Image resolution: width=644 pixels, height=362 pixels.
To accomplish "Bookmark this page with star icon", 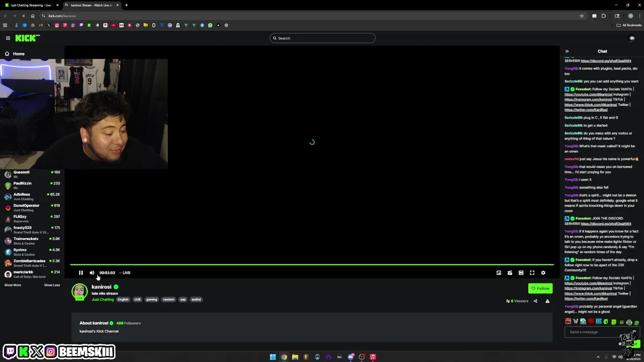I will [582, 16].
